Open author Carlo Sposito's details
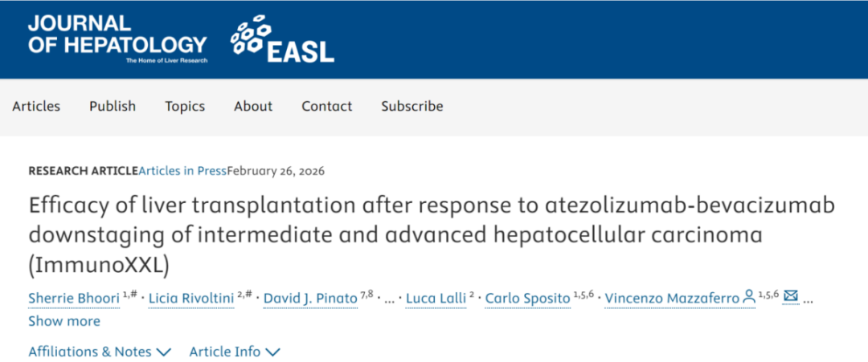 (528, 299)
